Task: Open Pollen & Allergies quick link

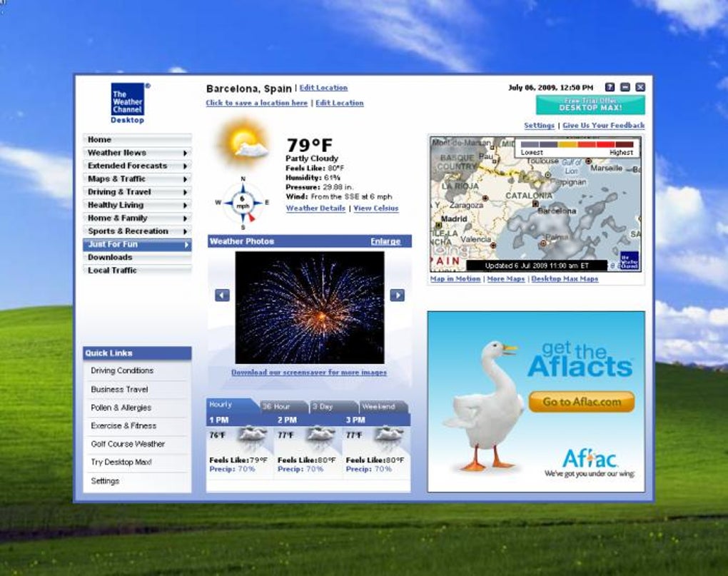Action: click(x=121, y=408)
